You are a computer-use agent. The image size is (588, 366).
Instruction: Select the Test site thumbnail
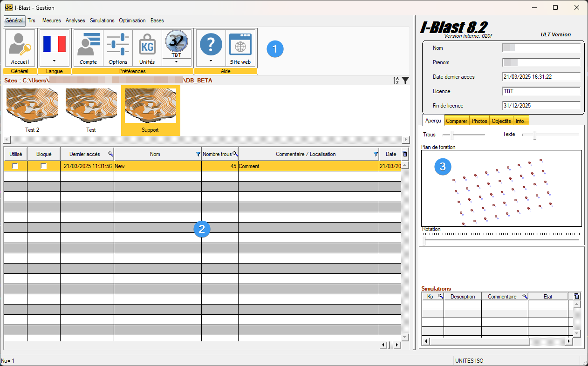pos(91,111)
